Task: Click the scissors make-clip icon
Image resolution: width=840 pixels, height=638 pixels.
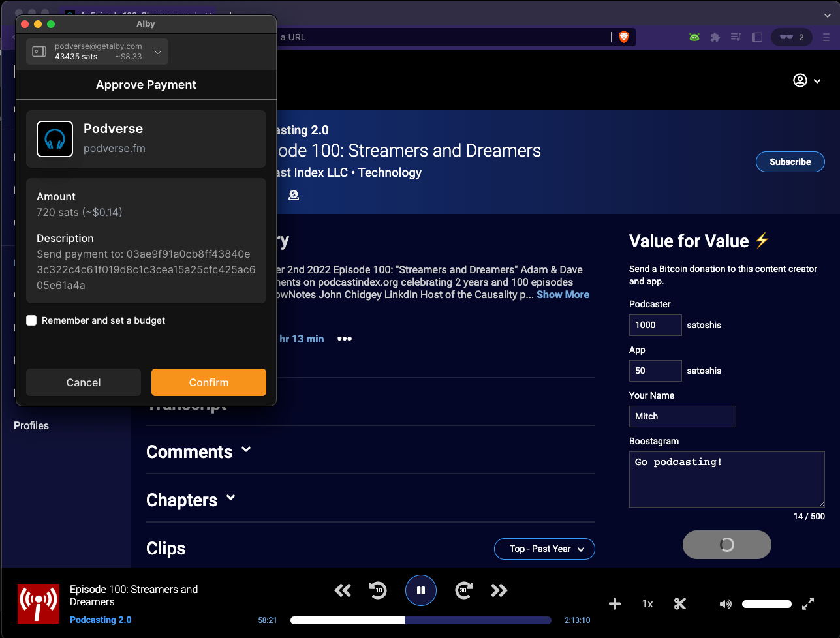Action: 680,604
